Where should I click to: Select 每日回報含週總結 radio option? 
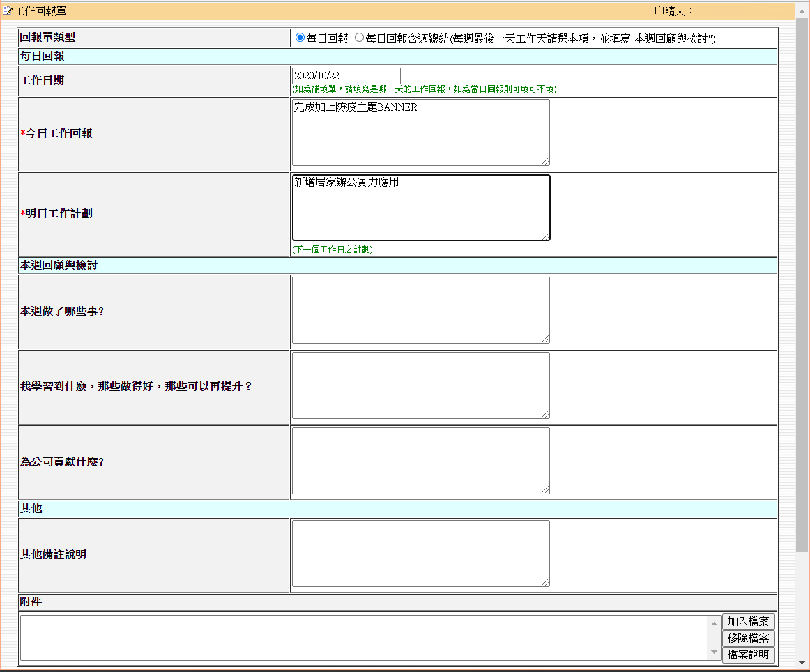click(x=360, y=38)
